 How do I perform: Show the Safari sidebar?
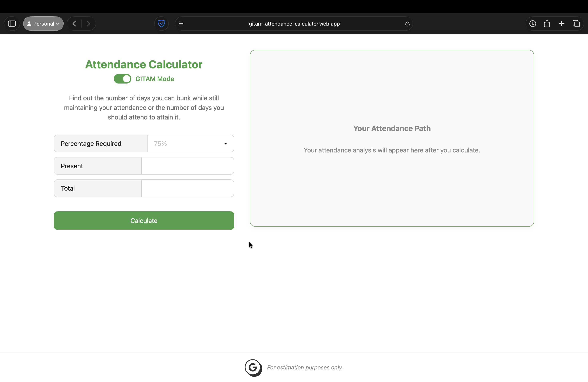[x=12, y=24]
